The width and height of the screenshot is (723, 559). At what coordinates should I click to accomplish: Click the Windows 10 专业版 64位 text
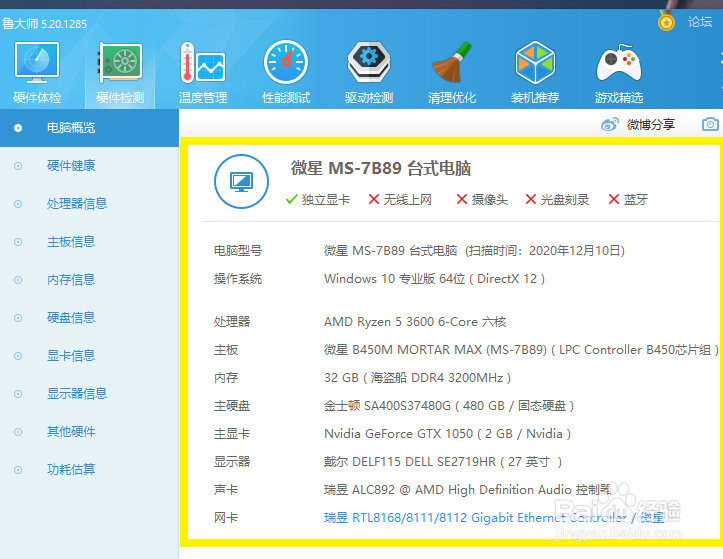coord(434,279)
